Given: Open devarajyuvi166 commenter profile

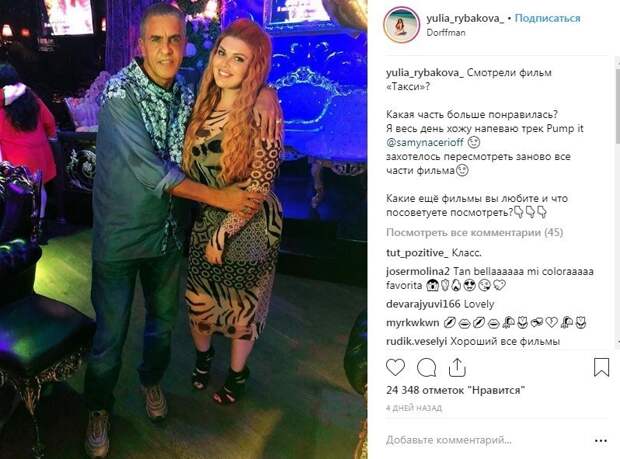Looking at the screenshot, I should click(x=423, y=304).
